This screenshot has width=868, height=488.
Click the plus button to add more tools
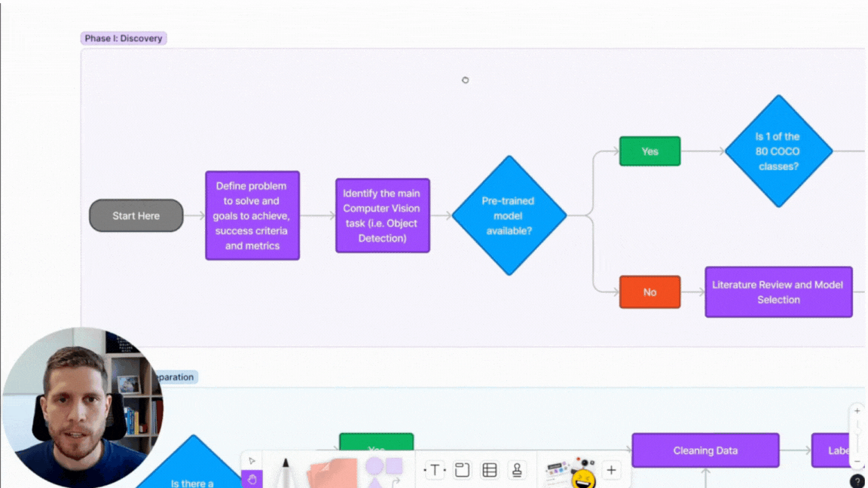(x=610, y=469)
